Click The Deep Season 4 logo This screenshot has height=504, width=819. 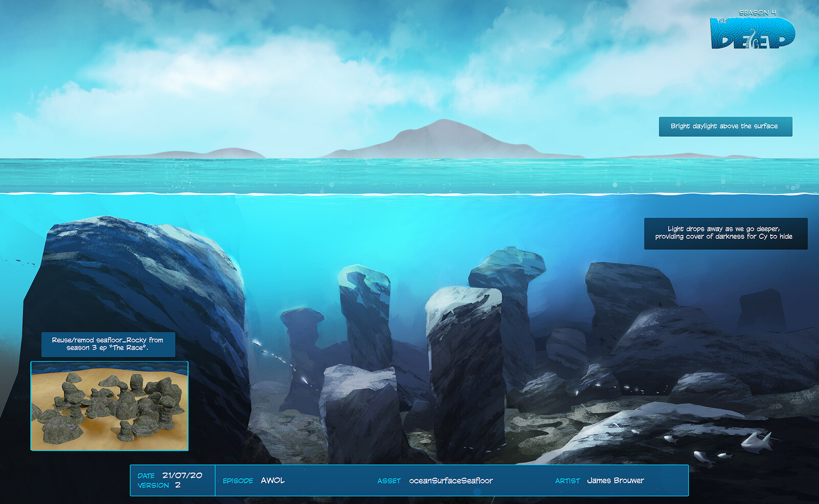coord(752,30)
